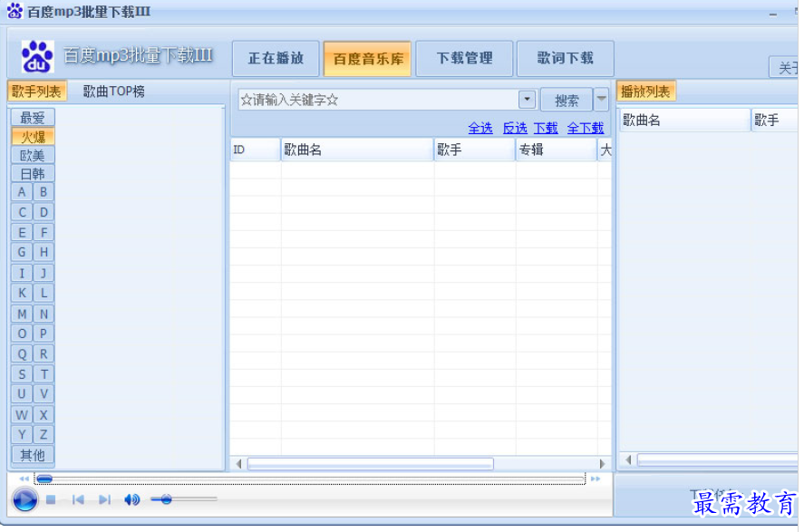The height and width of the screenshot is (532, 804).
Task: Filter singers by letter F
Action: tap(44, 233)
